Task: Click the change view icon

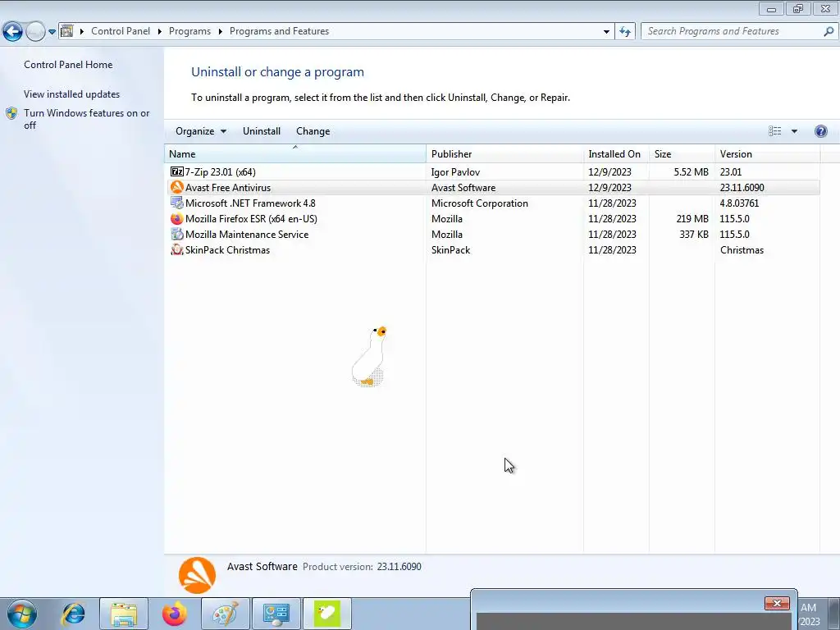Action: tap(774, 131)
